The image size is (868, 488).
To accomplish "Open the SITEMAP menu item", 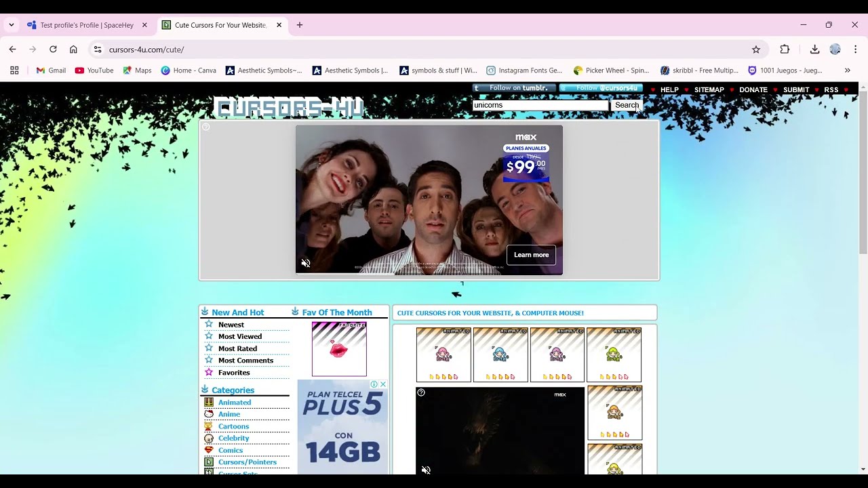I will 709,89.
